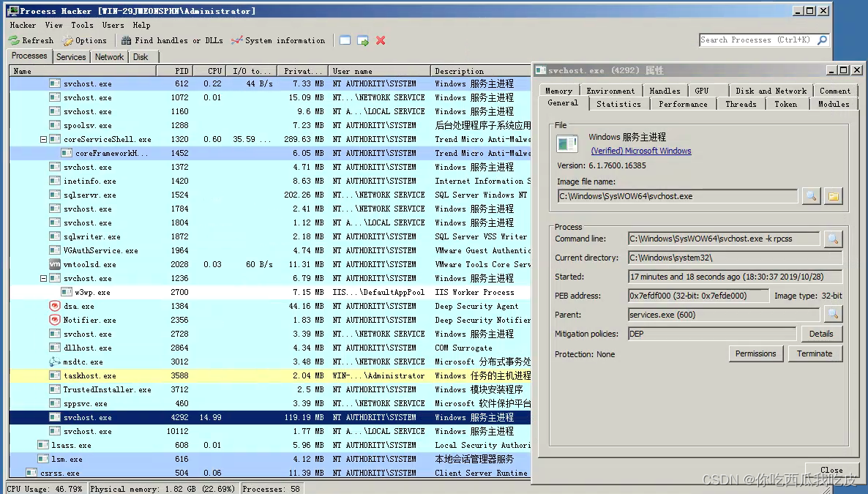
Task: Click the dsa.exe process icon
Action: 55,306
